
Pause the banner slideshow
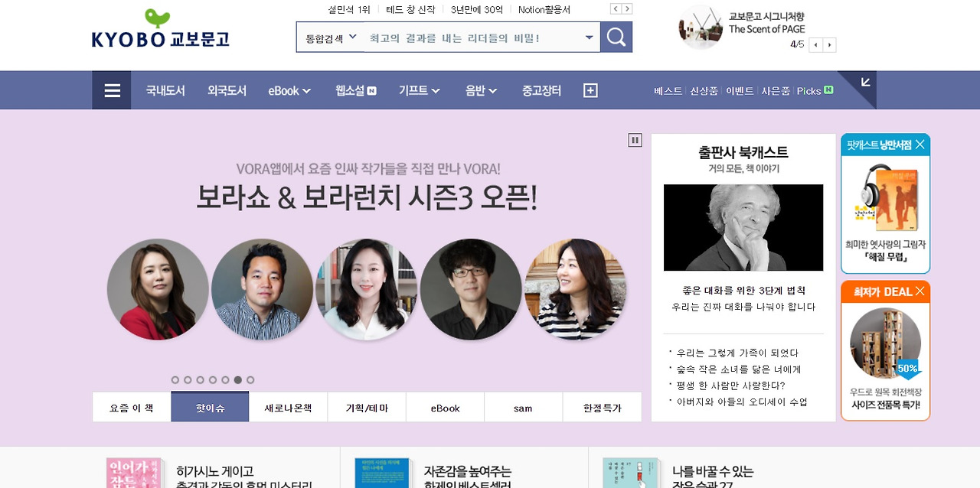(635, 140)
